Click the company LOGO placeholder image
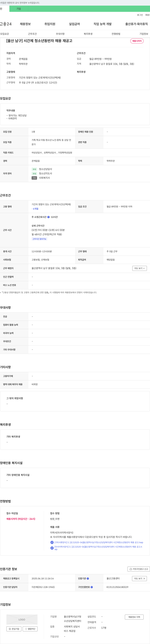The height and width of the screenshot is (644, 150). pos(22,620)
